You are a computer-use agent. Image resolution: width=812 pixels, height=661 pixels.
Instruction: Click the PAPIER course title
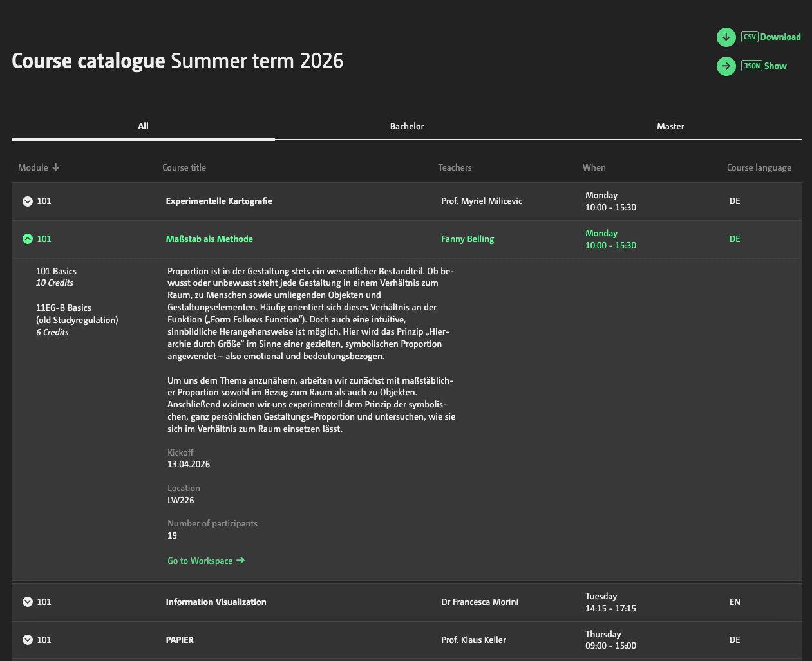(x=180, y=640)
